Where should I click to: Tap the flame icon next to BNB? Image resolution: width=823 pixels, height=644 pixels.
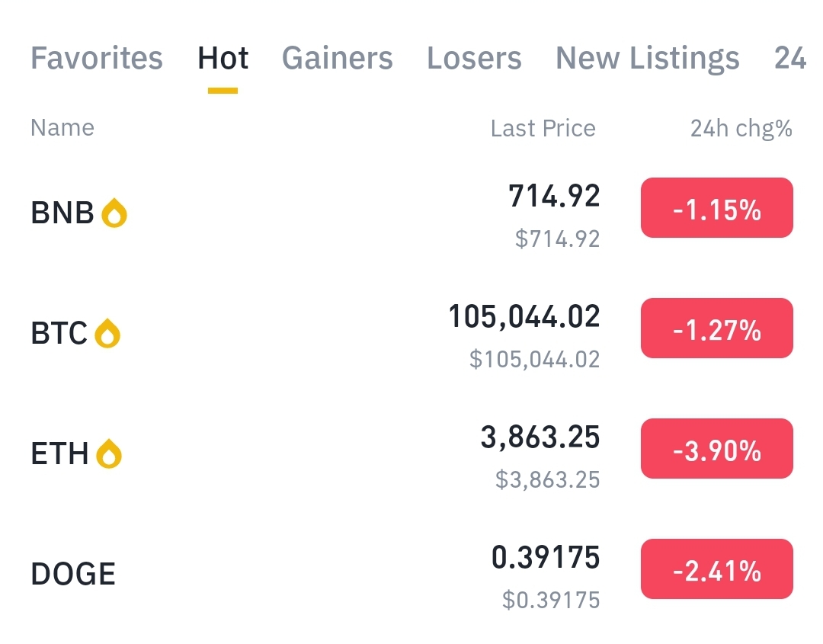point(114,213)
